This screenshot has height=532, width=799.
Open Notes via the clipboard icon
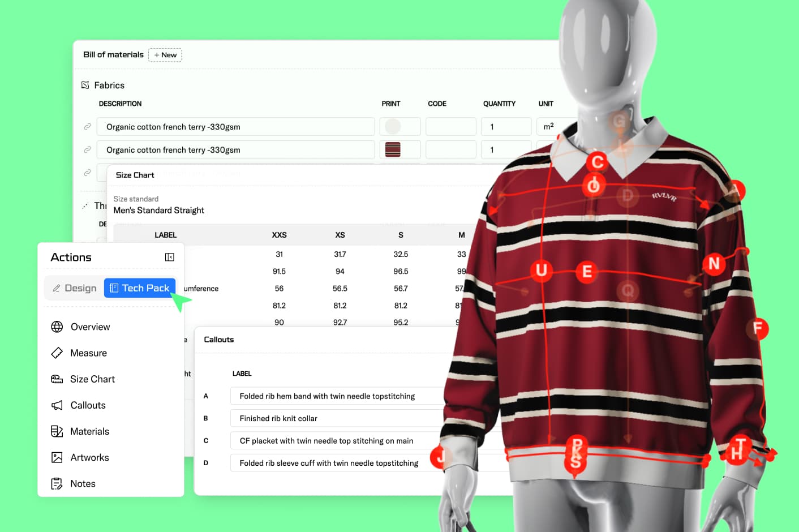(57, 483)
